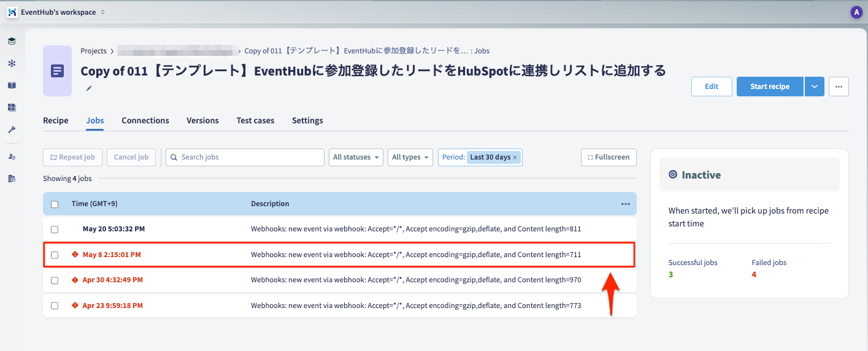Open the wrench tools icon in sidebar

[x=12, y=129]
